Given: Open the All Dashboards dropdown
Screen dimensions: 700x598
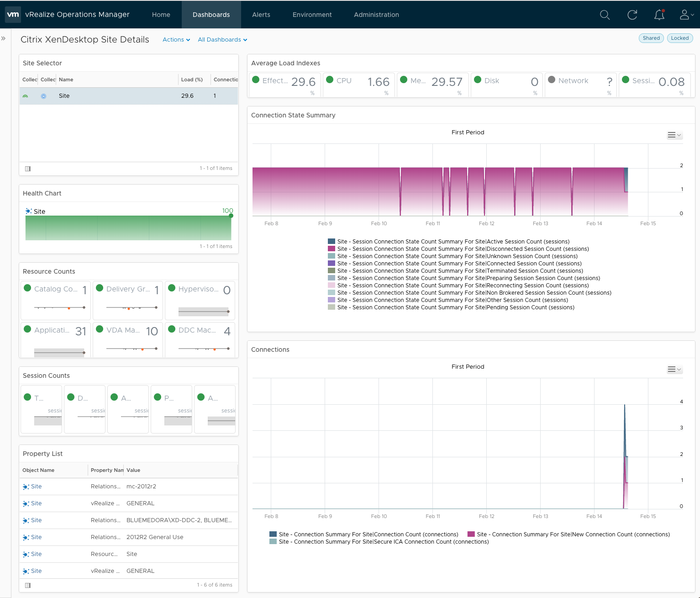Looking at the screenshot, I should 222,40.
